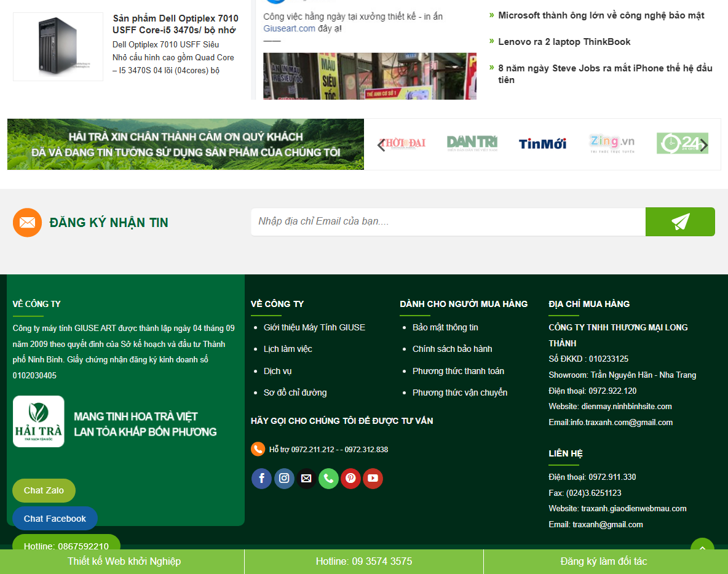The height and width of the screenshot is (574, 728).
Task: Select Thiết kế Web khởi Nghiệp tab
Action: (124, 561)
